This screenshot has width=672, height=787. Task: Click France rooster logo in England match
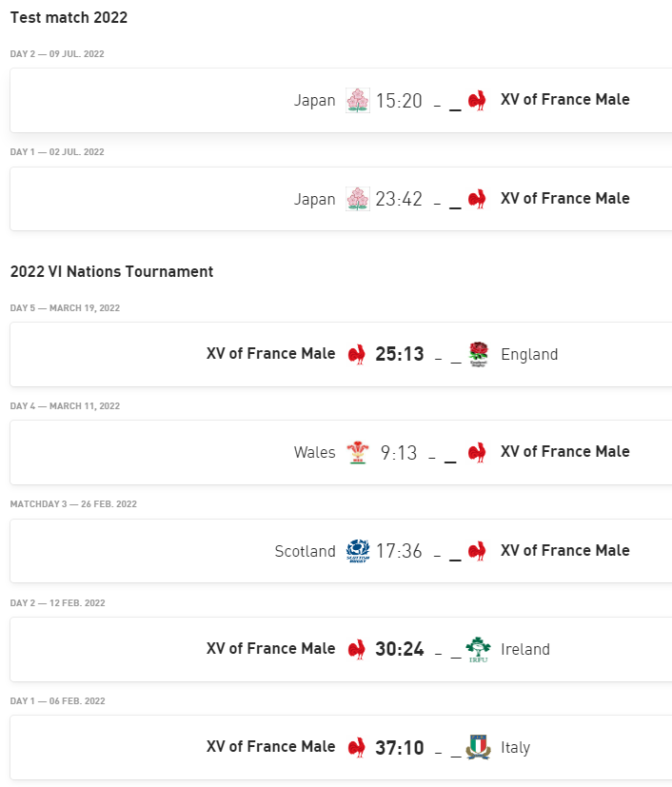[357, 354]
